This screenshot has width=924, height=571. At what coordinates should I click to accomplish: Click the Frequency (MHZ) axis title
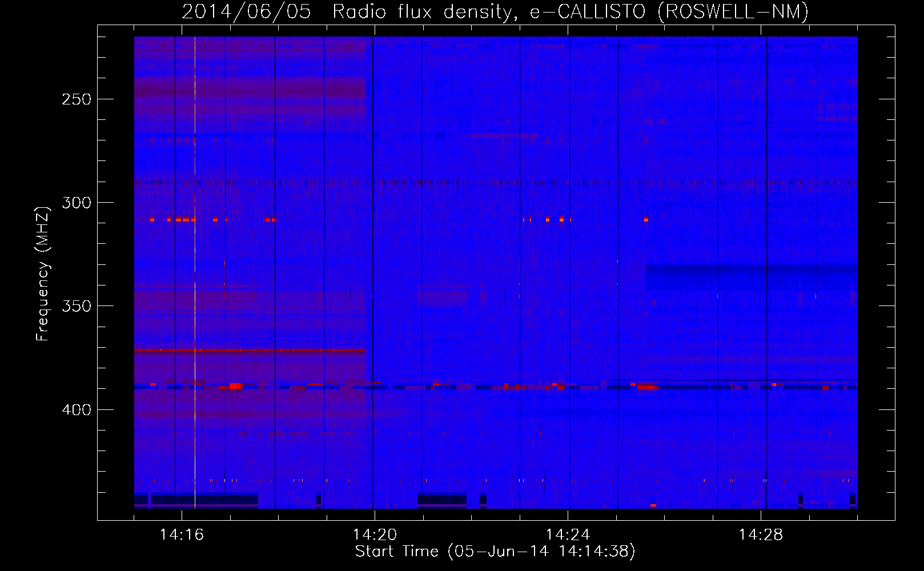coord(43,274)
